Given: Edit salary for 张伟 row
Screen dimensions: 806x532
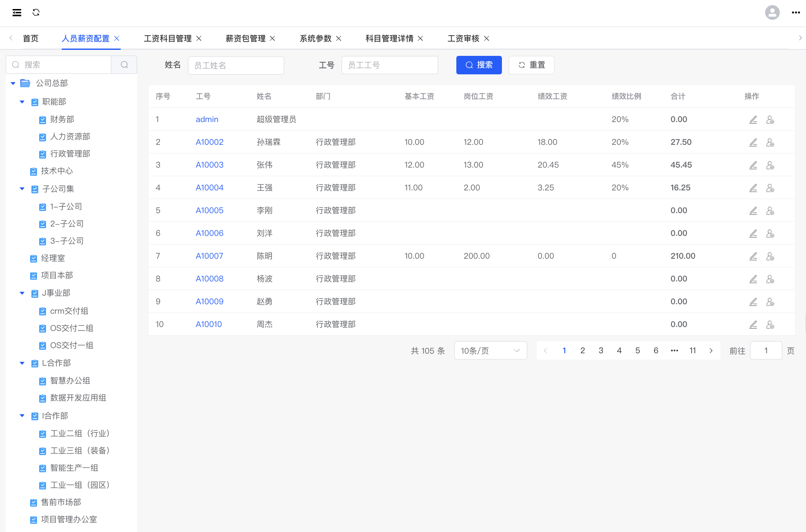Looking at the screenshot, I should tap(753, 165).
